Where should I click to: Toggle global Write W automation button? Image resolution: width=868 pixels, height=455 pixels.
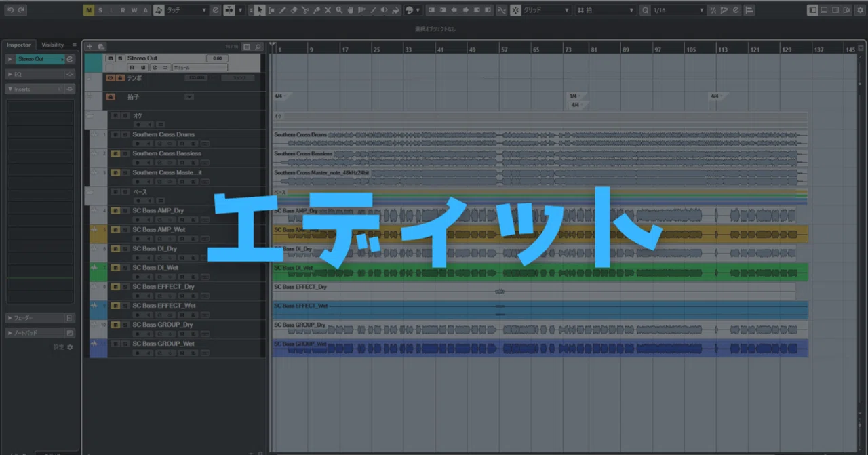tap(134, 10)
